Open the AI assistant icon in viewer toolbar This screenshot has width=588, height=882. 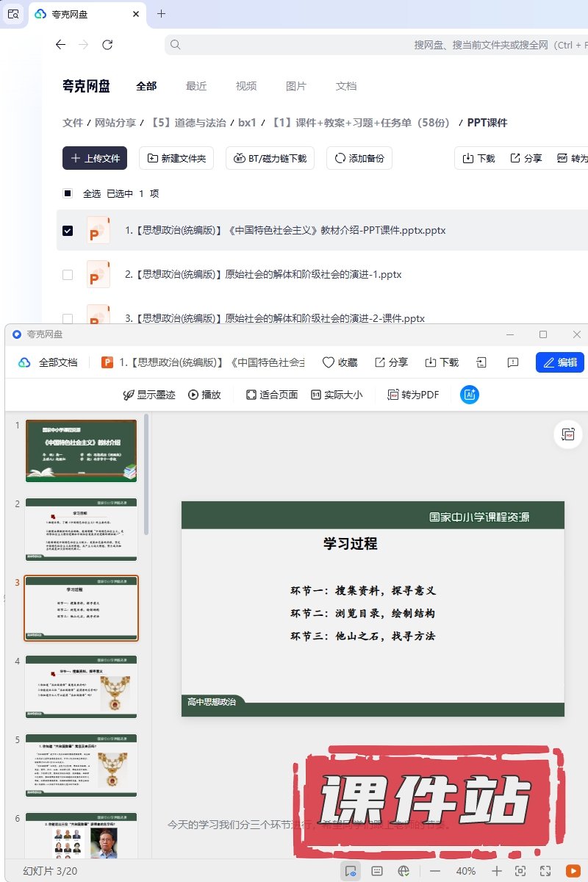click(x=469, y=395)
